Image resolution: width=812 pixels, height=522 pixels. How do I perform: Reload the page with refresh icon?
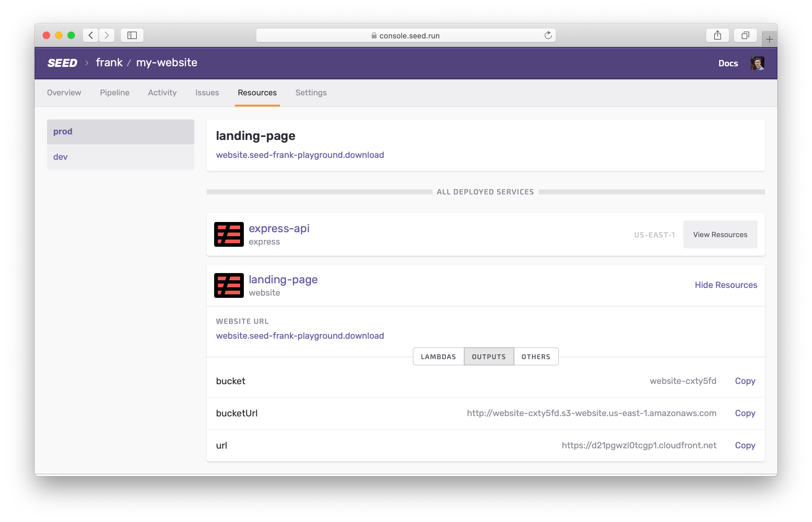click(548, 35)
